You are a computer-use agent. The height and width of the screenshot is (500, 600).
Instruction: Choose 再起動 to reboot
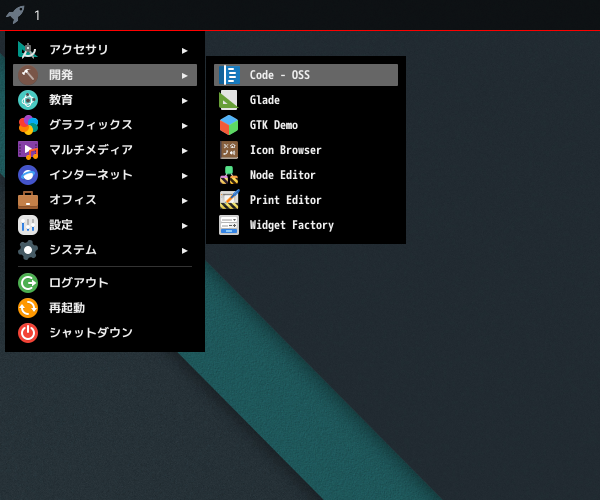[x=105, y=308]
